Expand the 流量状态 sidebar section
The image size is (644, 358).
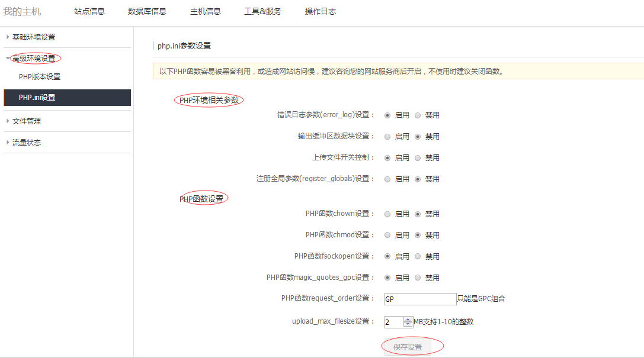(x=27, y=143)
